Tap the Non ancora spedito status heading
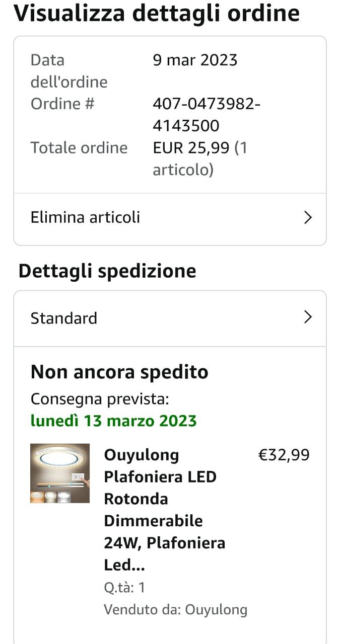This screenshot has height=644, width=340. 119,372
